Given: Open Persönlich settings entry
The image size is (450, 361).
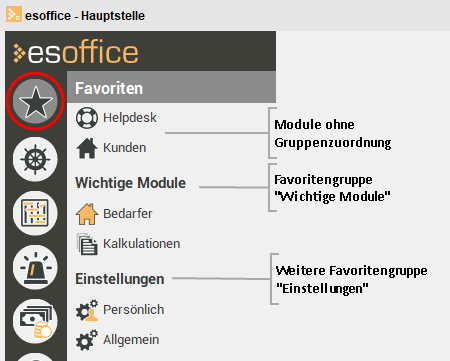Looking at the screenshot, I should [134, 310].
